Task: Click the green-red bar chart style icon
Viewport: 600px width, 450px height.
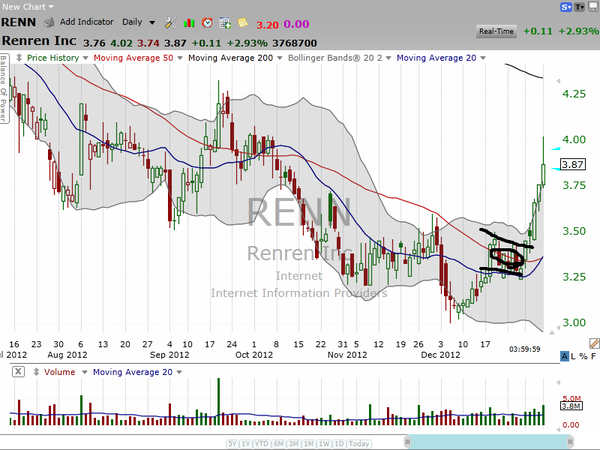Action: [x=189, y=23]
